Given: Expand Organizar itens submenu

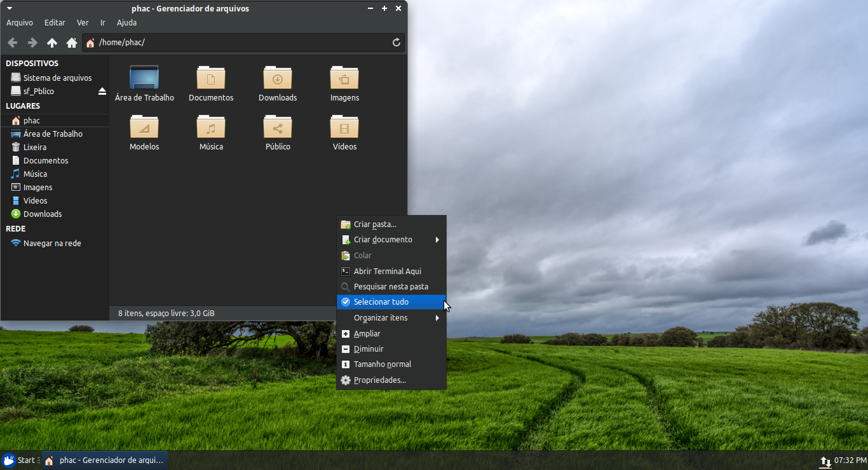Looking at the screenshot, I should (391, 318).
